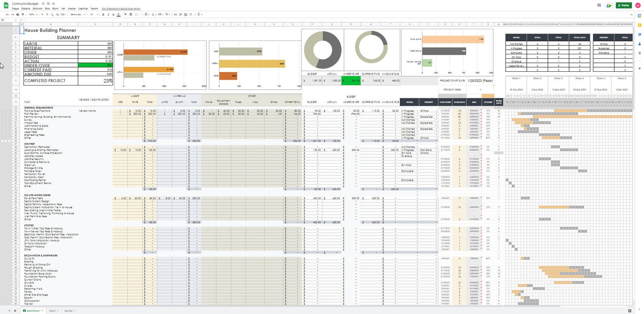The width and height of the screenshot is (644, 314).
Task: Click the filter funnel icon
Action: [x=191, y=15]
